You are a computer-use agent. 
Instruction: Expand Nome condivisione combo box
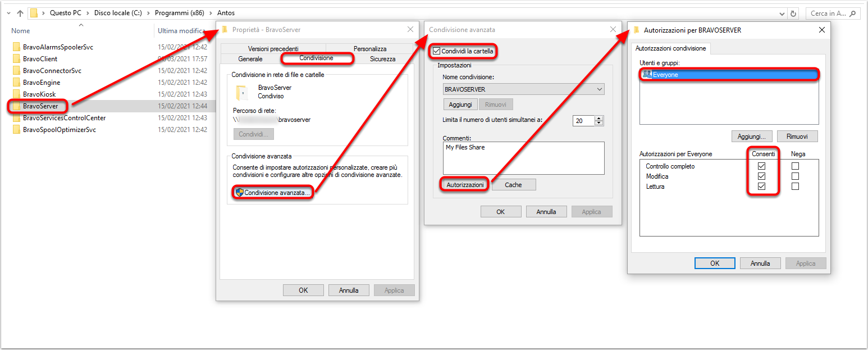[600, 89]
